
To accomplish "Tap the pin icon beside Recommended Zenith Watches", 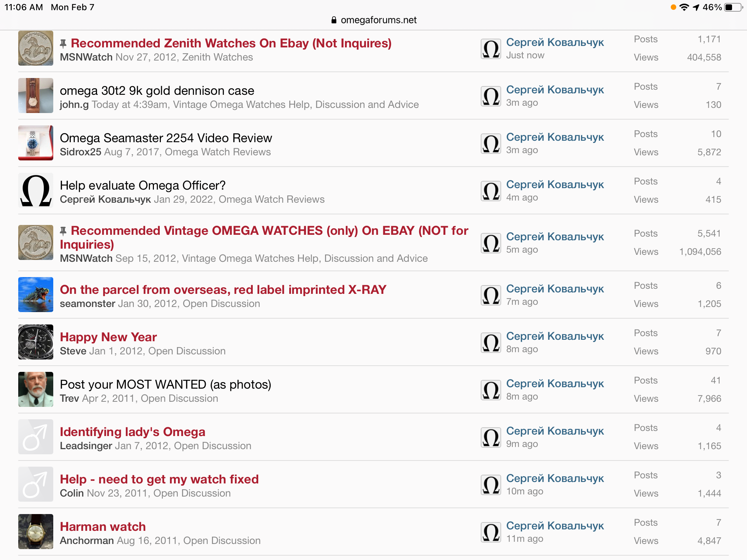I will [63, 44].
